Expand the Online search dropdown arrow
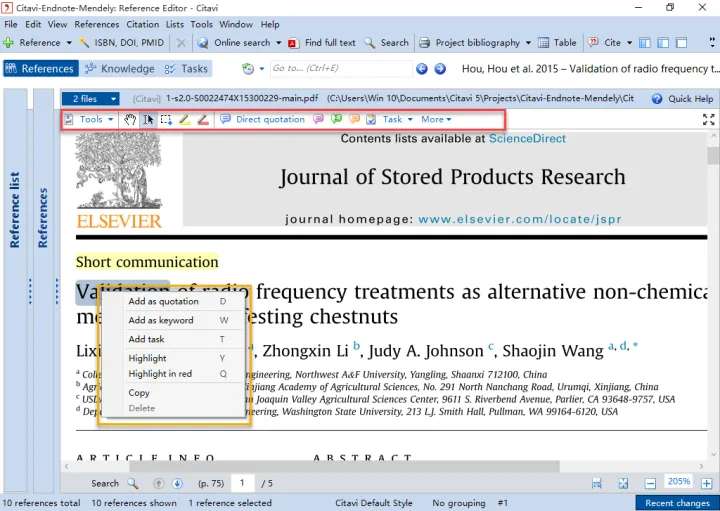Screen dimensions: 720x511 278,43
